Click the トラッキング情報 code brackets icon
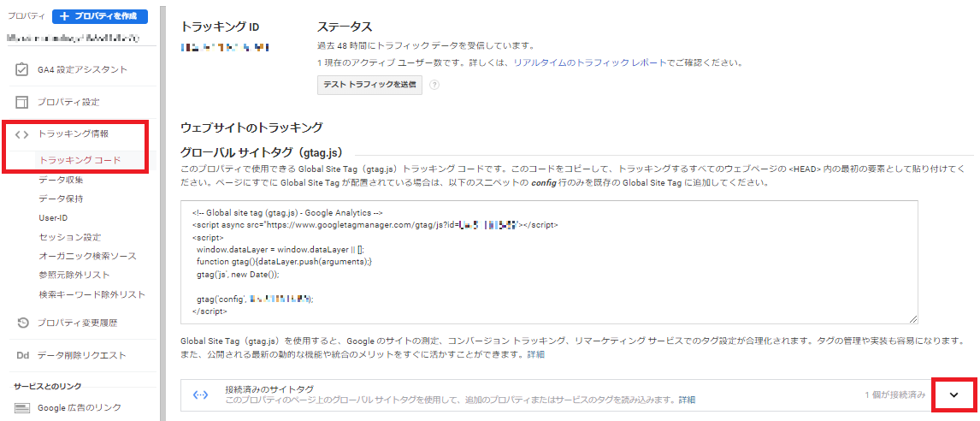This screenshot has height=421, width=980. point(22,134)
